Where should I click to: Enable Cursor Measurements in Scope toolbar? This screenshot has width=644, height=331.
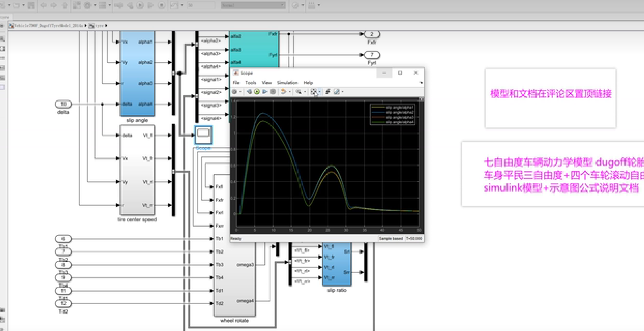tap(336, 92)
